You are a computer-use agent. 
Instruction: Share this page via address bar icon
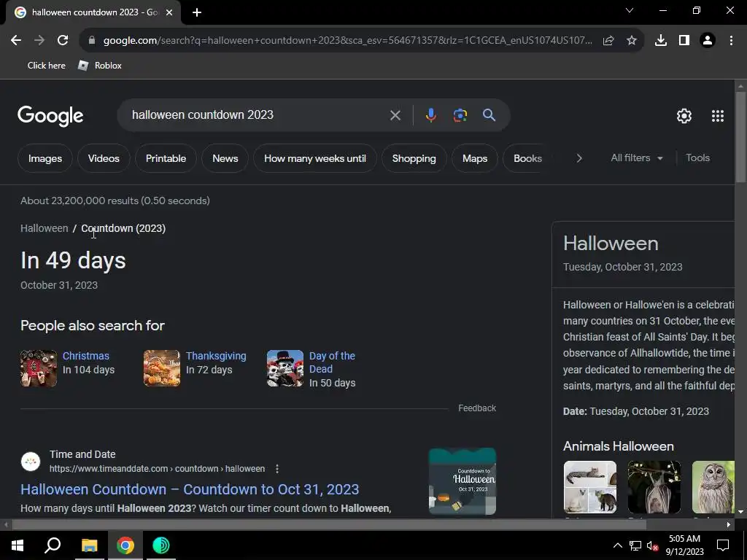click(x=608, y=41)
